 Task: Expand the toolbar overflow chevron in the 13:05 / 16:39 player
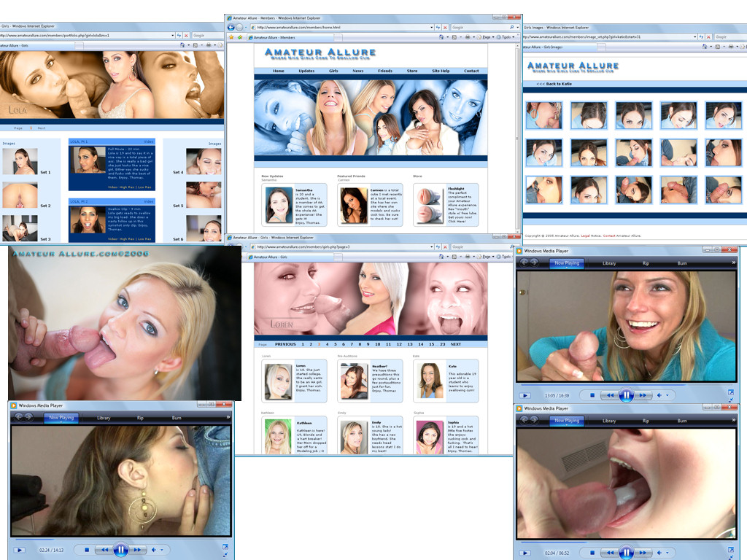[734, 262]
